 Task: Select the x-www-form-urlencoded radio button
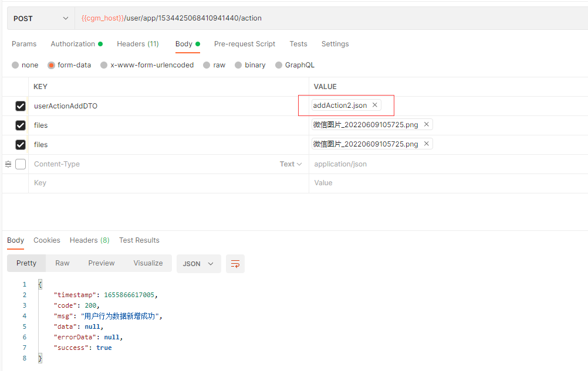103,65
